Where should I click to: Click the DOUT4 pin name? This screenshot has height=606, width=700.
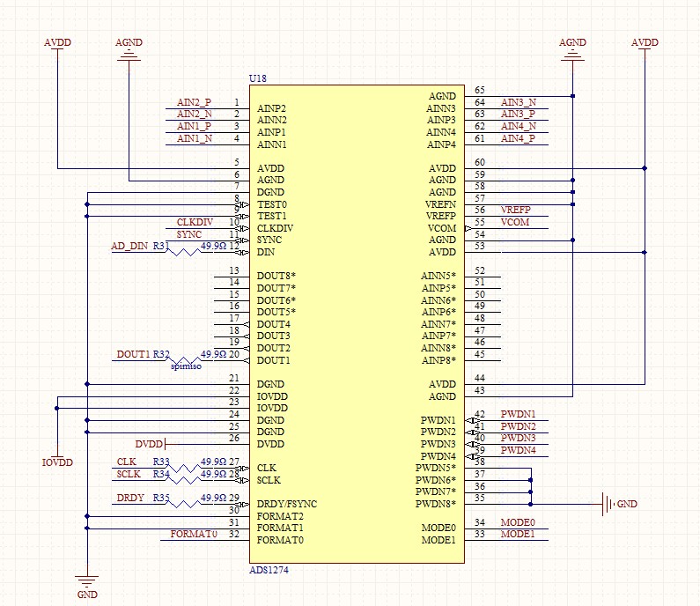[273, 324]
